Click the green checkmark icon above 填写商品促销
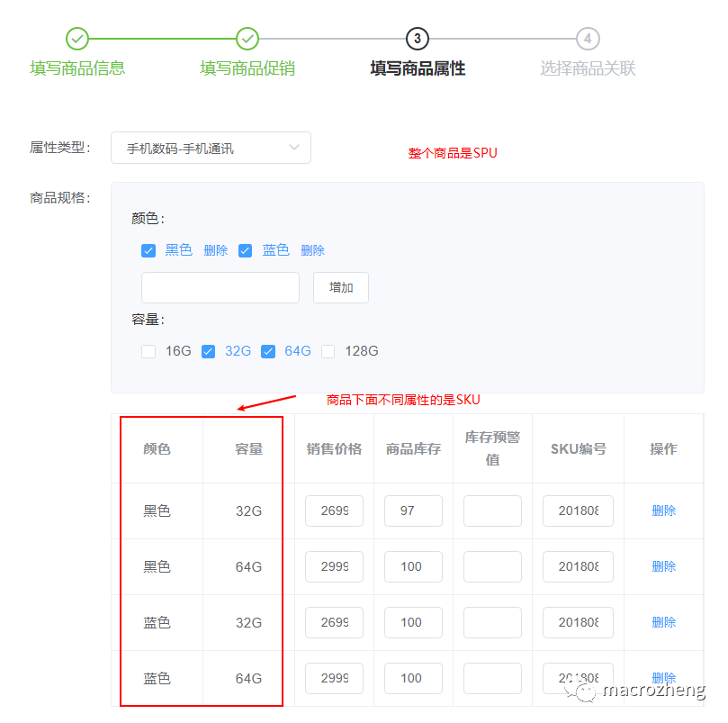The width and height of the screenshot is (728, 723). (x=247, y=39)
